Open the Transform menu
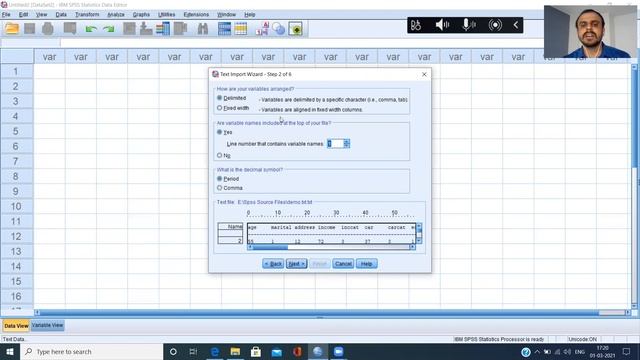 pos(87,14)
